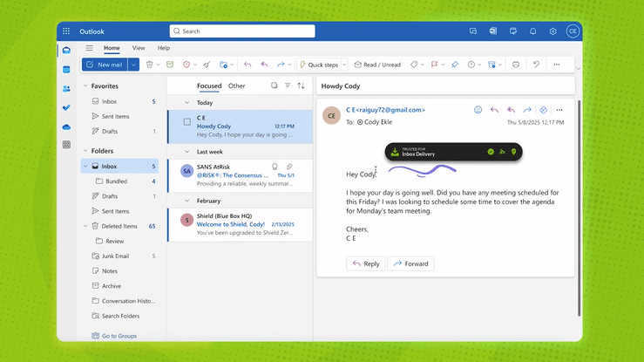The width and height of the screenshot is (644, 362).
Task: Open the notifications bell
Action: click(533, 31)
